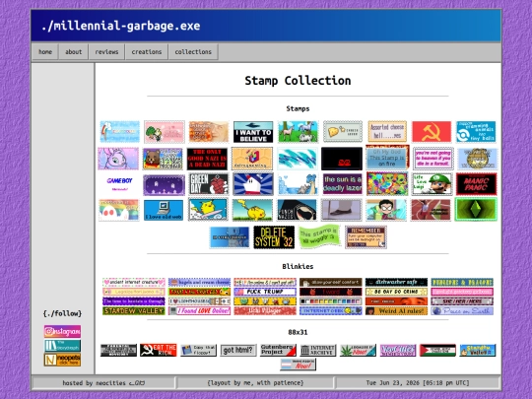Screen dimensions: 532x399
Task: Click the cannabis leaf 88x31 button
Action: [358, 350]
